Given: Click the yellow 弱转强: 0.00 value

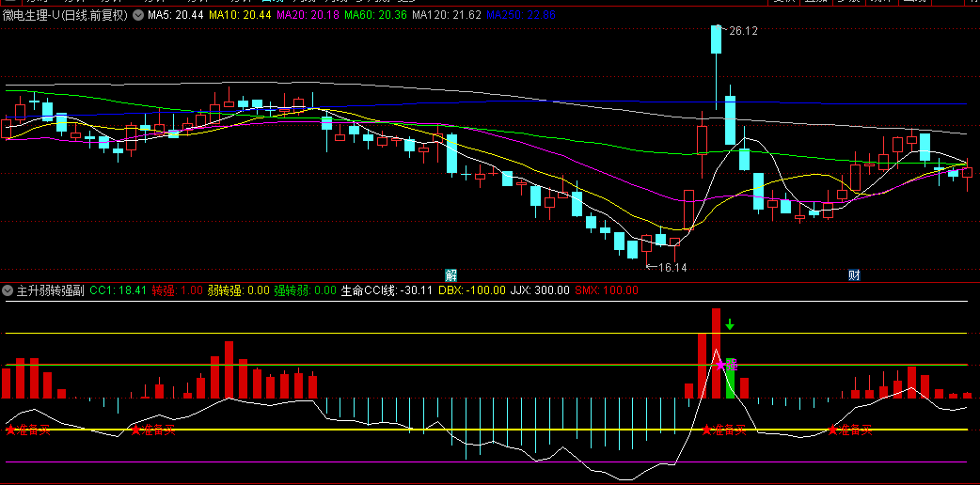Looking at the screenshot, I should (x=239, y=290).
